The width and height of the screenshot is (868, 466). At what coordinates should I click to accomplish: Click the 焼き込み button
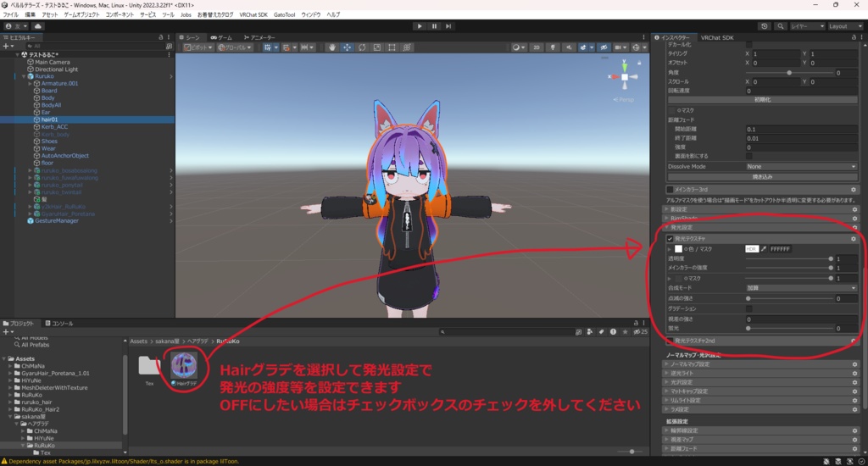pos(762,177)
